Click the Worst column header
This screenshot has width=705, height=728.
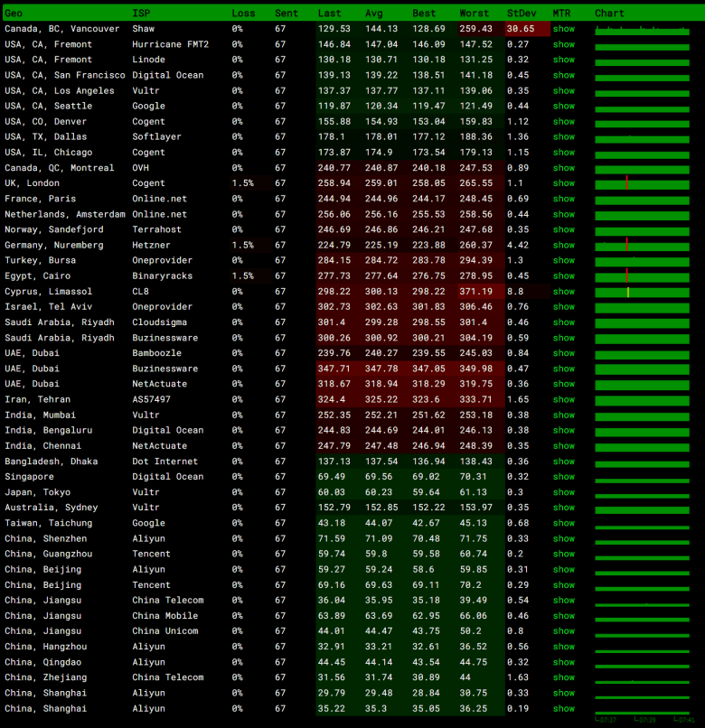pyautogui.click(x=474, y=13)
